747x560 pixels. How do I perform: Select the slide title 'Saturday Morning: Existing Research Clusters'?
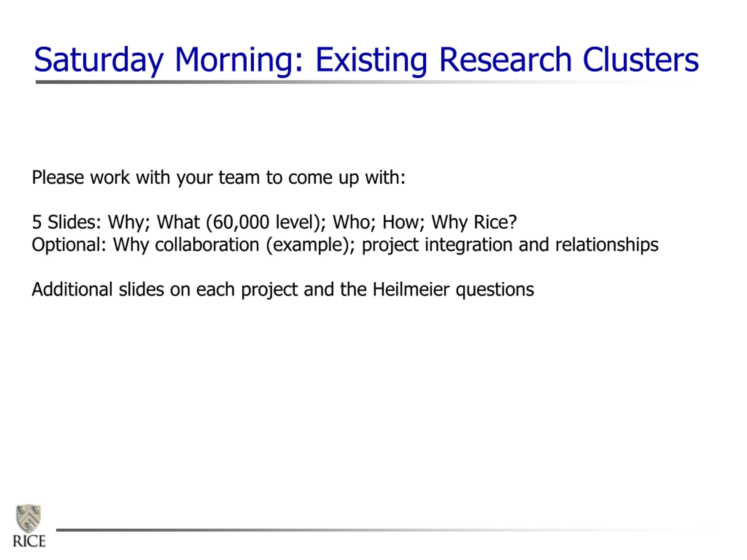(x=366, y=60)
